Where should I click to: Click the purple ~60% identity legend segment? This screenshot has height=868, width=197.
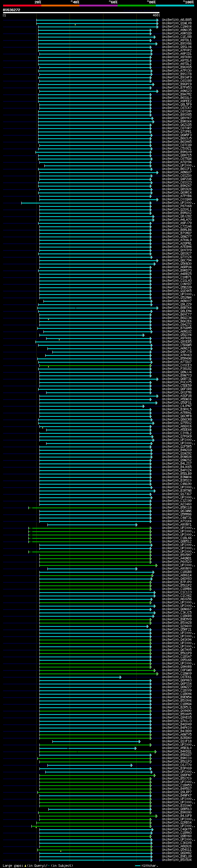[x=98, y=6]
